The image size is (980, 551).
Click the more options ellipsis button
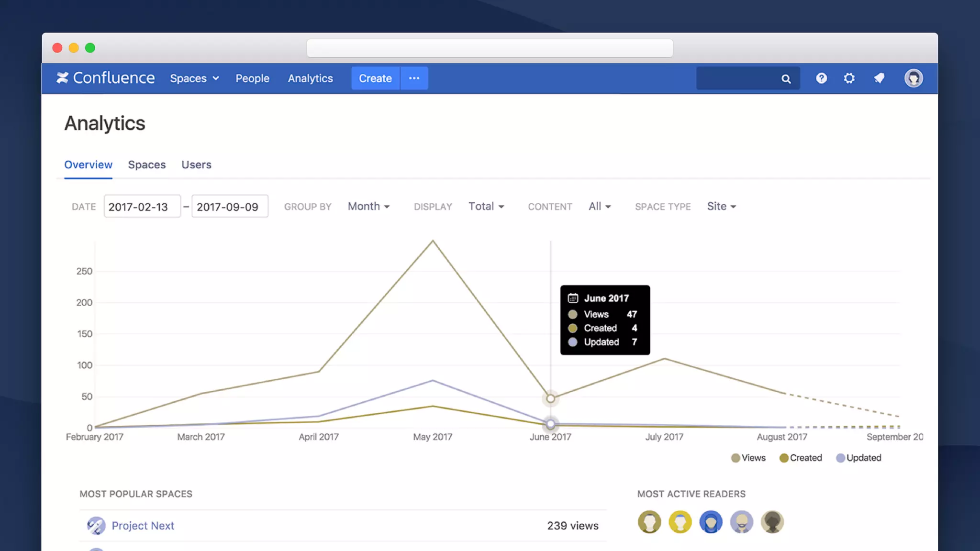[x=414, y=78]
